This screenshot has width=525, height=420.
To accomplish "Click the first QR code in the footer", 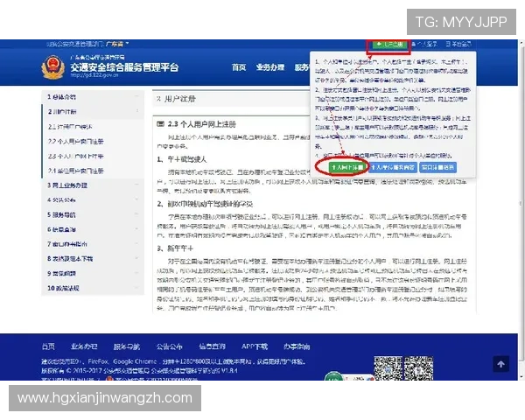I will tap(388, 368).
